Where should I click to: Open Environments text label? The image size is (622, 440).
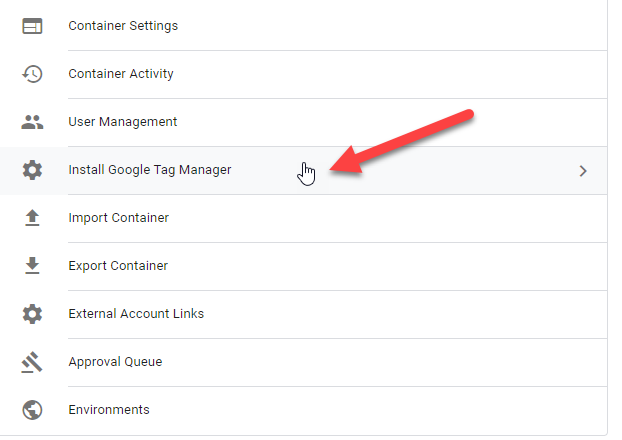(109, 410)
